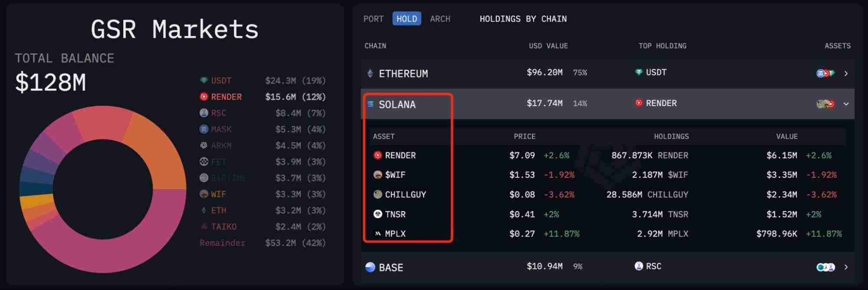868x290 pixels.
Task: Click the Solana chain logo icon
Action: tap(370, 104)
